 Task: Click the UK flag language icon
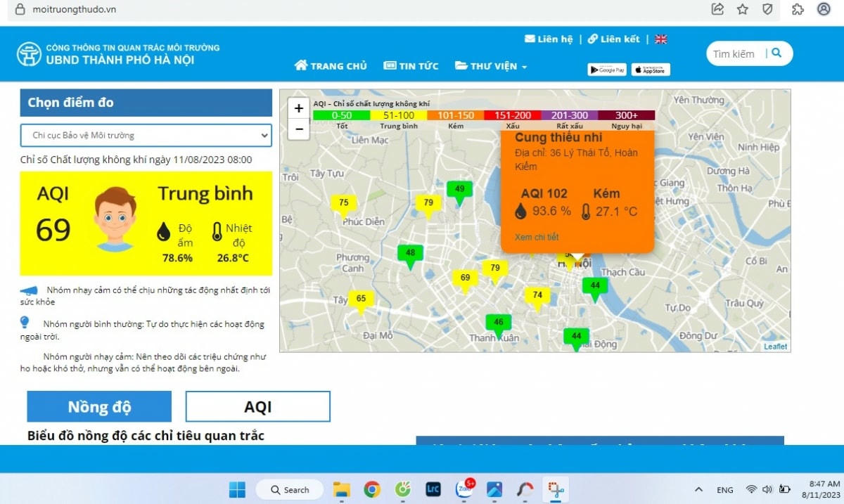[660, 39]
